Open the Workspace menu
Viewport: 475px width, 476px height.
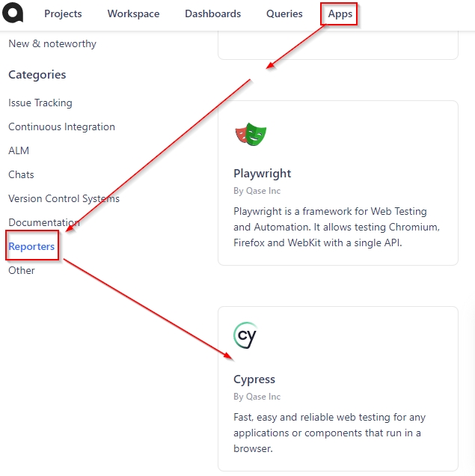(x=133, y=13)
